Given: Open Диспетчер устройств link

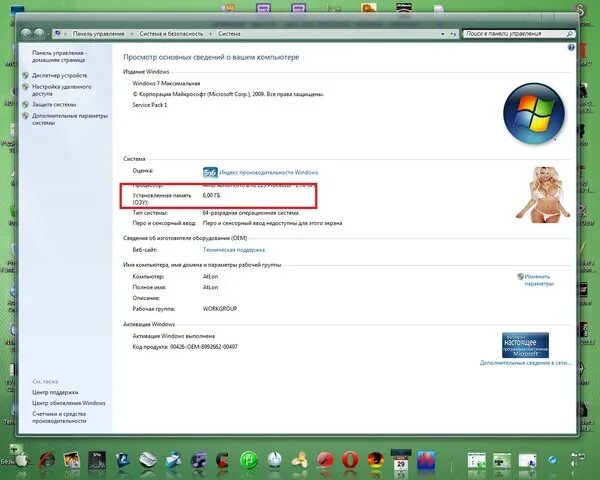Looking at the screenshot, I should pos(59,75).
